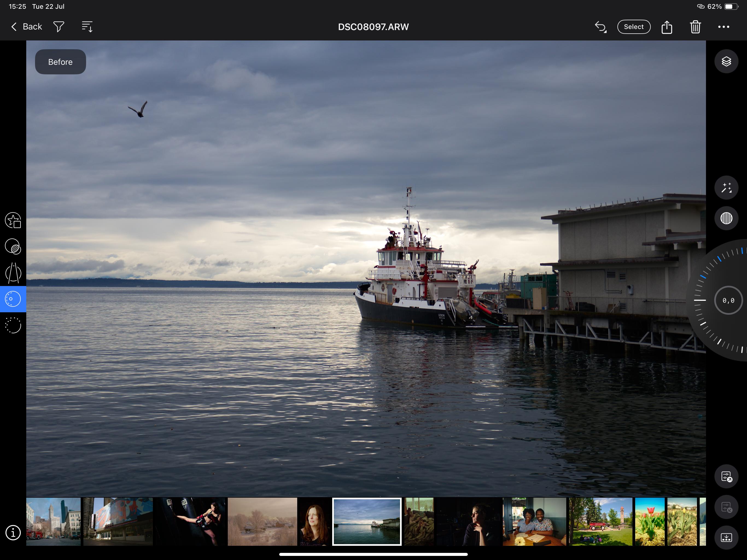Select the dotted circle tool

13,326
